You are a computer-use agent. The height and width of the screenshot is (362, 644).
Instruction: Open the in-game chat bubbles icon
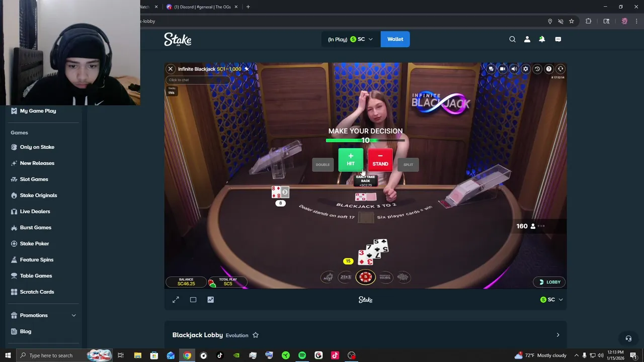[x=491, y=69]
